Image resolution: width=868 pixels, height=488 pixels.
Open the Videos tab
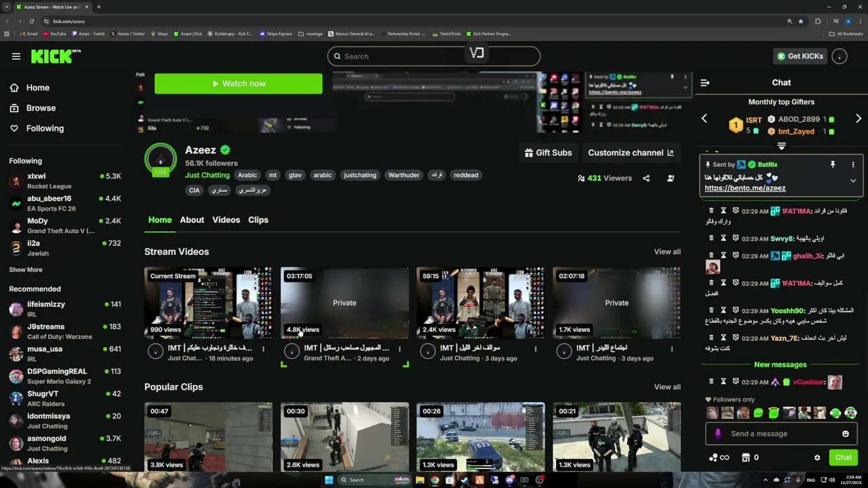point(226,220)
